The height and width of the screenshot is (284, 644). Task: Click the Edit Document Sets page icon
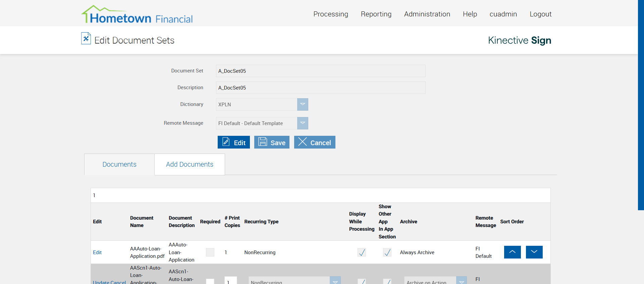[x=86, y=38]
